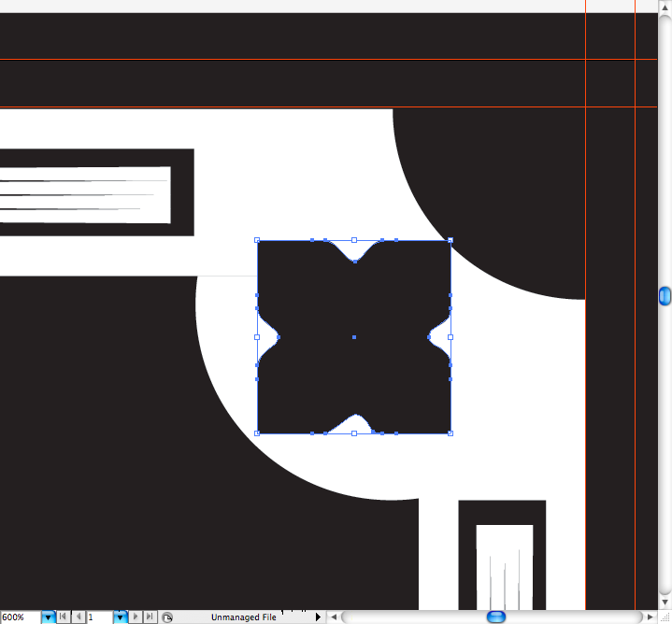Click the vertical scrollbar up arrow

(665, 7)
